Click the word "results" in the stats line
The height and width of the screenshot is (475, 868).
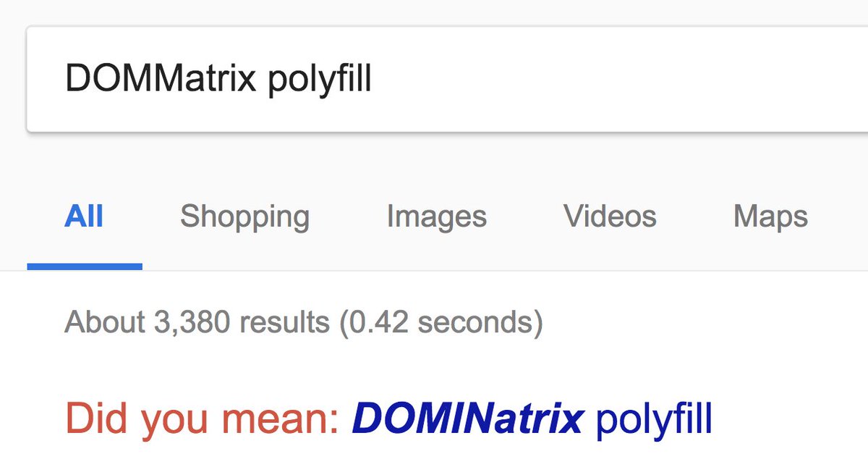click(x=284, y=321)
